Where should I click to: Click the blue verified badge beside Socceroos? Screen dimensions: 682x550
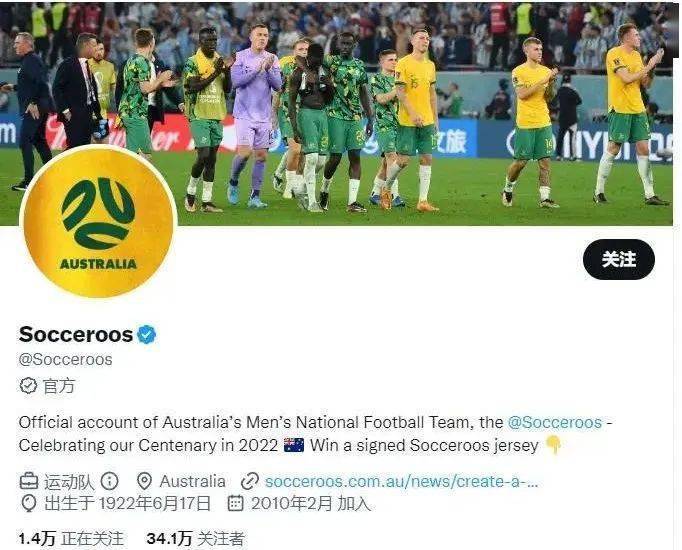tap(147, 334)
